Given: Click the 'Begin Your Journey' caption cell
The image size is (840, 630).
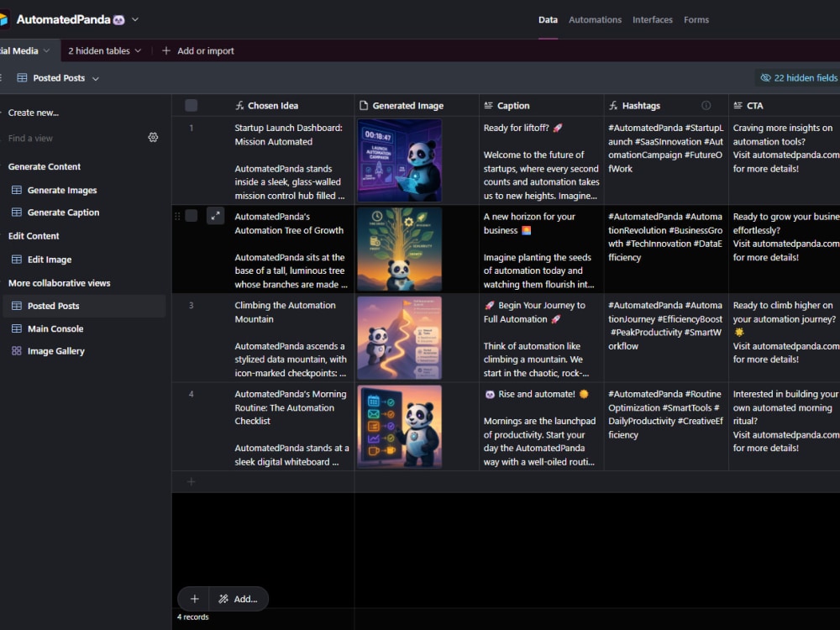Looking at the screenshot, I should pyautogui.click(x=542, y=338).
